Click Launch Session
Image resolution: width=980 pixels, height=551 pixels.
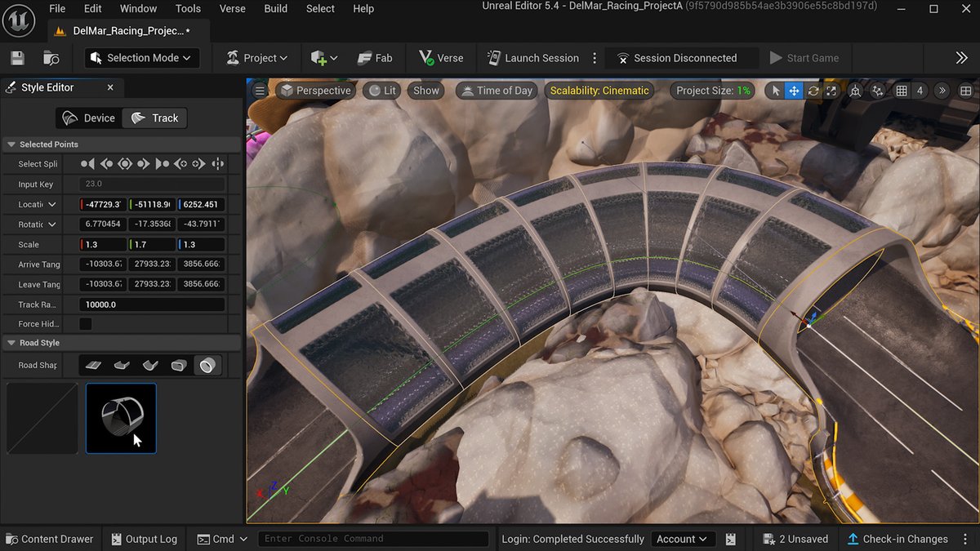pos(532,58)
